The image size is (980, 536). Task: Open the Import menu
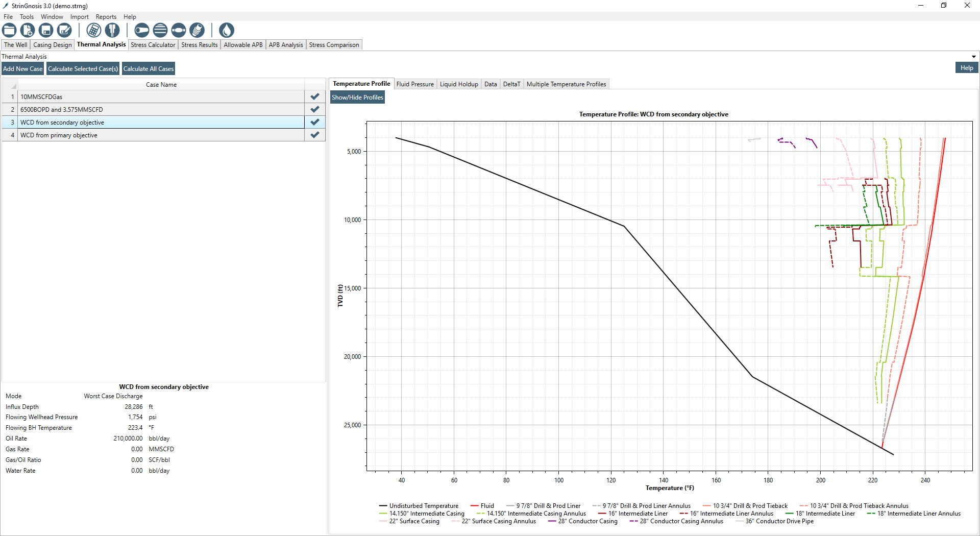coord(80,17)
